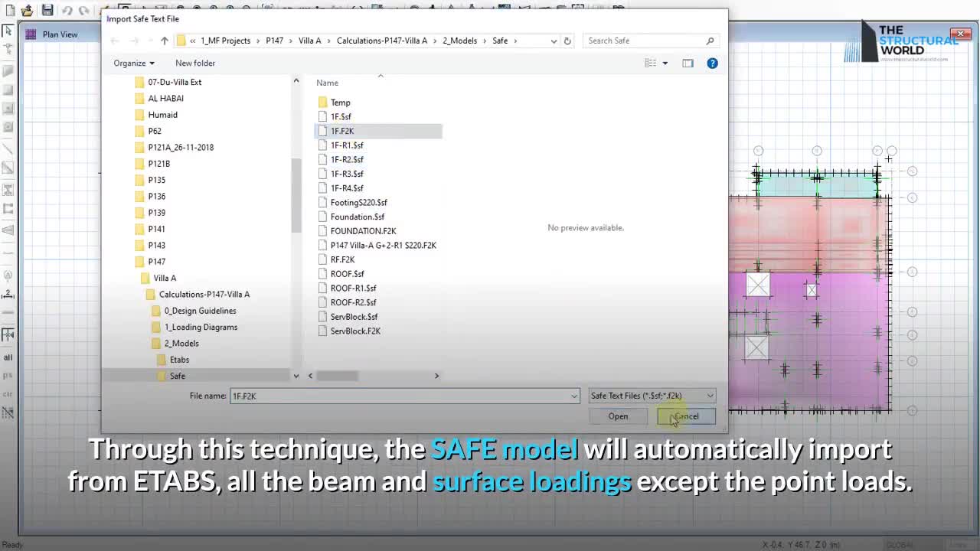Click the Name column header to sort
The height and width of the screenshot is (551, 980).
(328, 83)
